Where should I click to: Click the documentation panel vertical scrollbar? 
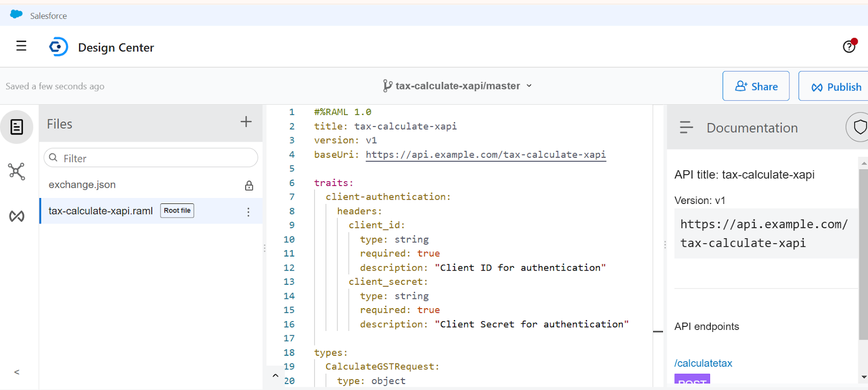tap(863, 254)
